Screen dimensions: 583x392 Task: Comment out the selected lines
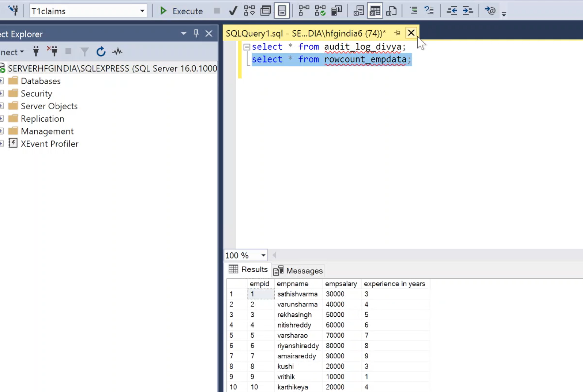point(413,11)
